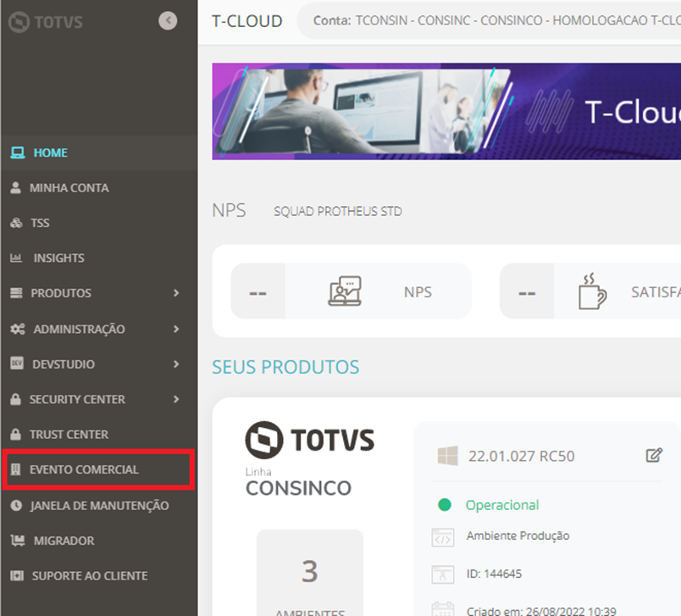681x616 pixels.
Task: Click the calendar icon beside Criado em
Action: pyautogui.click(x=442, y=609)
